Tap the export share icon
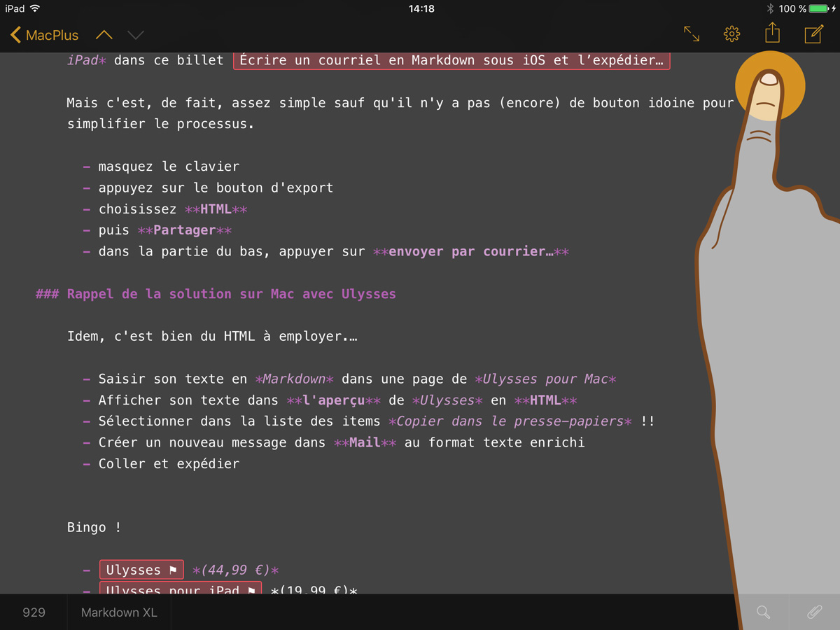This screenshot has width=840, height=630. click(771, 33)
